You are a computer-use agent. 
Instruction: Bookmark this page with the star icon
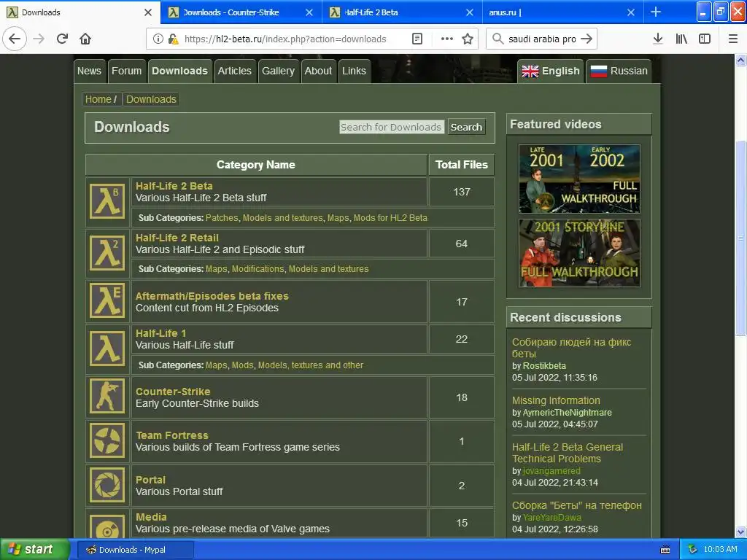(x=468, y=39)
